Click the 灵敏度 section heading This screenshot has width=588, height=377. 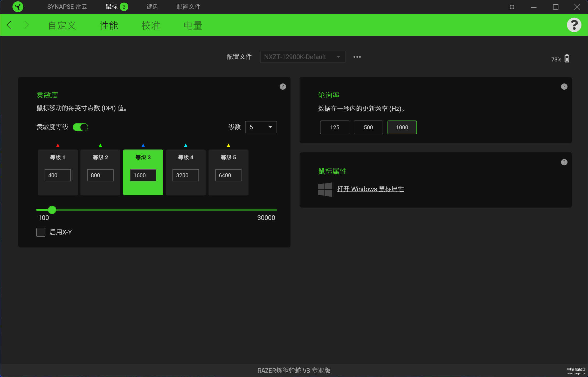pyautogui.click(x=47, y=95)
